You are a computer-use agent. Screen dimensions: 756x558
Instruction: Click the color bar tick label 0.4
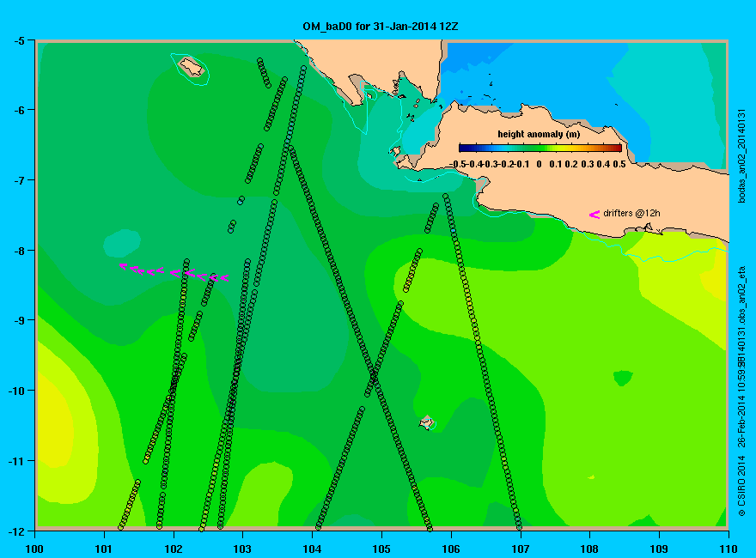[603, 164]
